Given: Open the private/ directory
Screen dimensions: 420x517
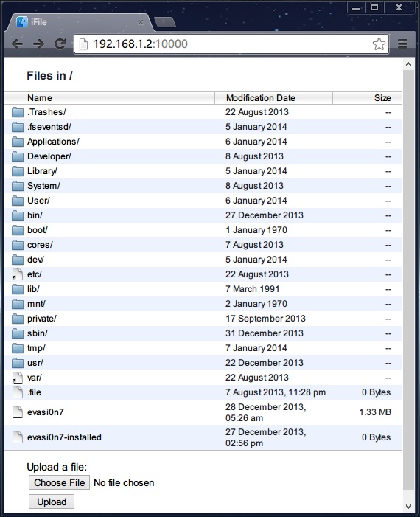Looking at the screenshot, I should tap(42, 319).
